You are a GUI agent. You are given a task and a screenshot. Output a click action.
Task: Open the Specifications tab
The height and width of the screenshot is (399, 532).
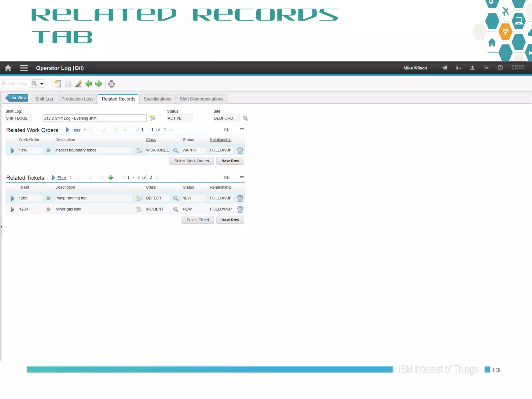(157, 99)
